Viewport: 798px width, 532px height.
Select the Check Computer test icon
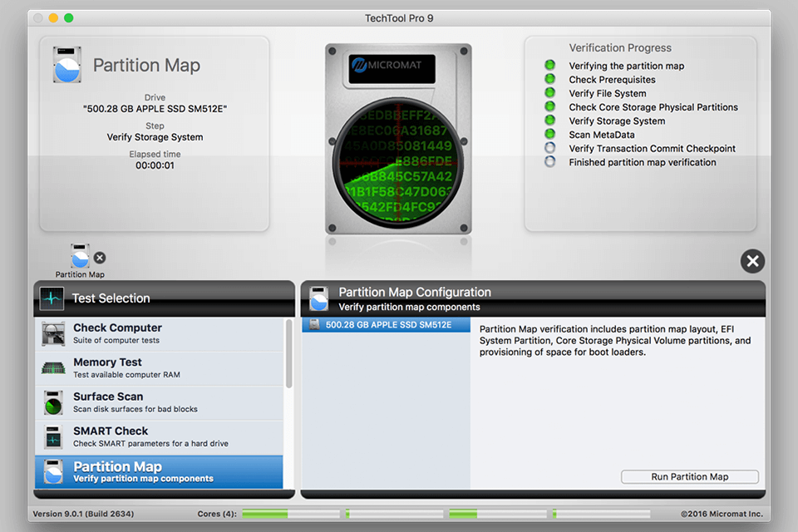point(53,334)
